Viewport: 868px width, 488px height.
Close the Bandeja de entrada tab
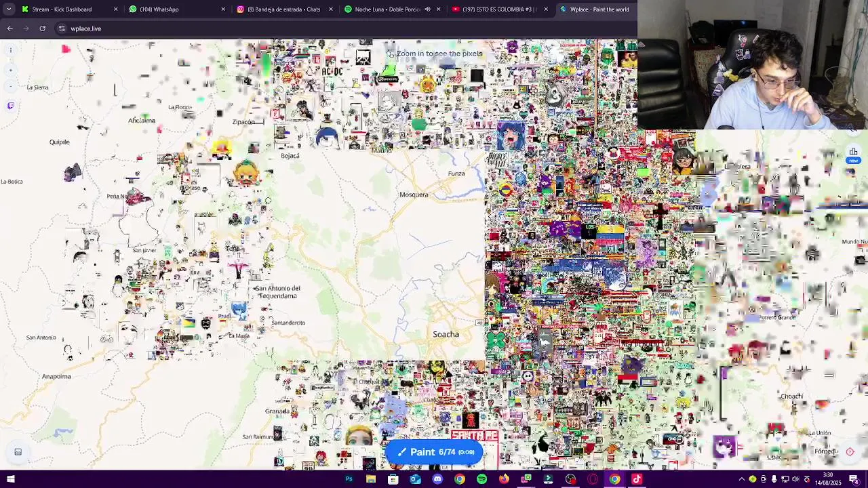click(x=331, y=9)
